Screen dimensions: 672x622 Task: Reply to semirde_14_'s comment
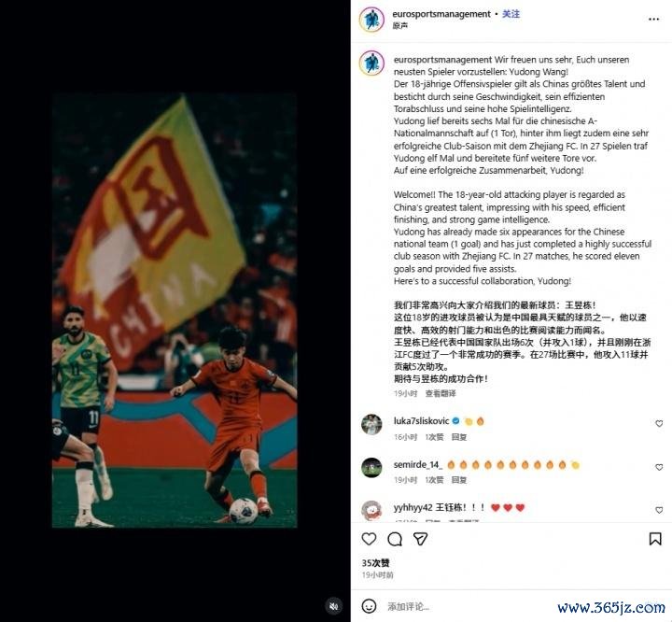459,480
